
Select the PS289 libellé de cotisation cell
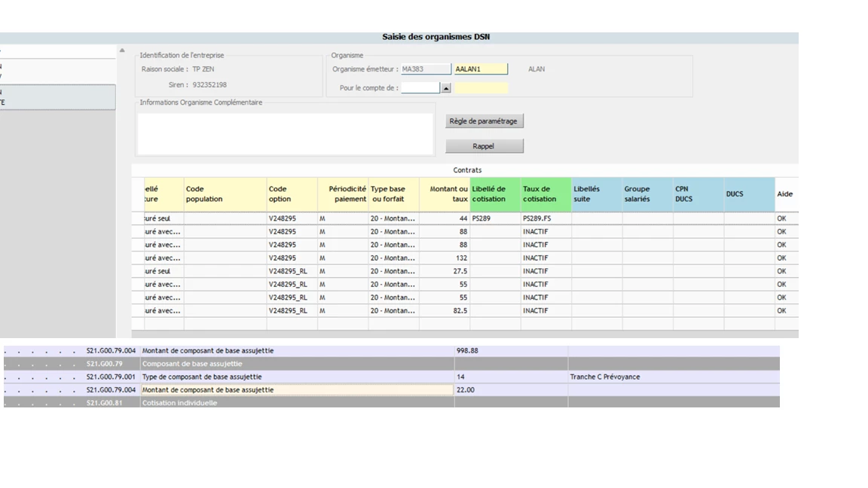tap(494, 218)
